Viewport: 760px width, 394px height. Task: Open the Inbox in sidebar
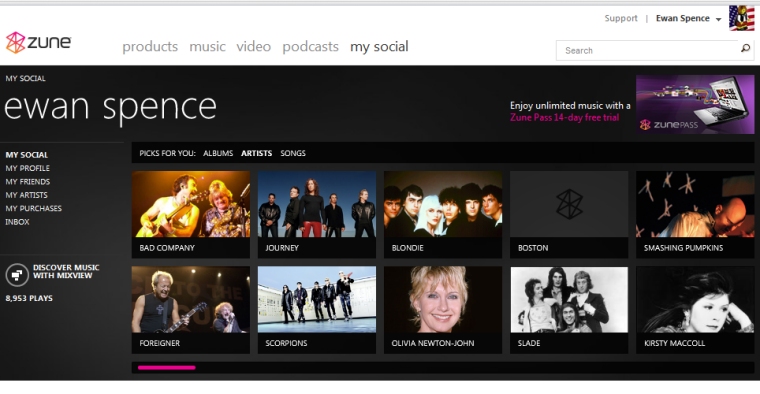tap(17, 222)
